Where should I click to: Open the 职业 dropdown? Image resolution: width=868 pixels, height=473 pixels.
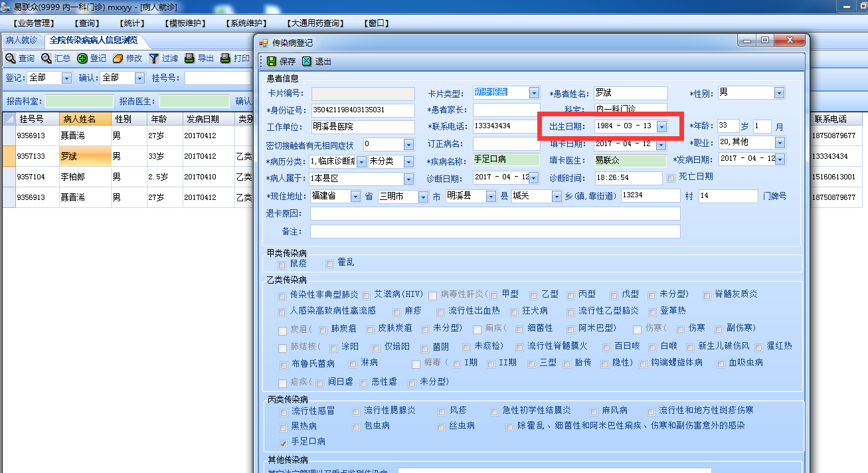pos(779,143)
